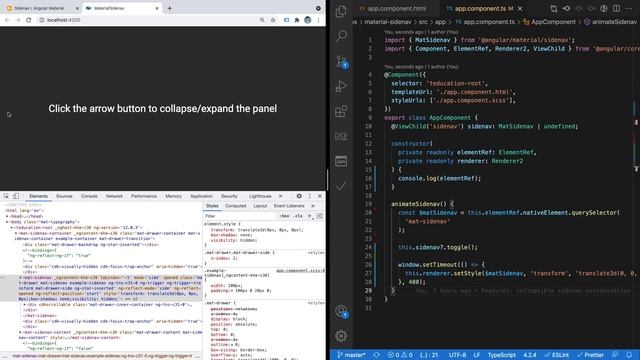Open the app.component.scss source link
The height and width of the screenshot is (360, 640).
tap(300, 271)
